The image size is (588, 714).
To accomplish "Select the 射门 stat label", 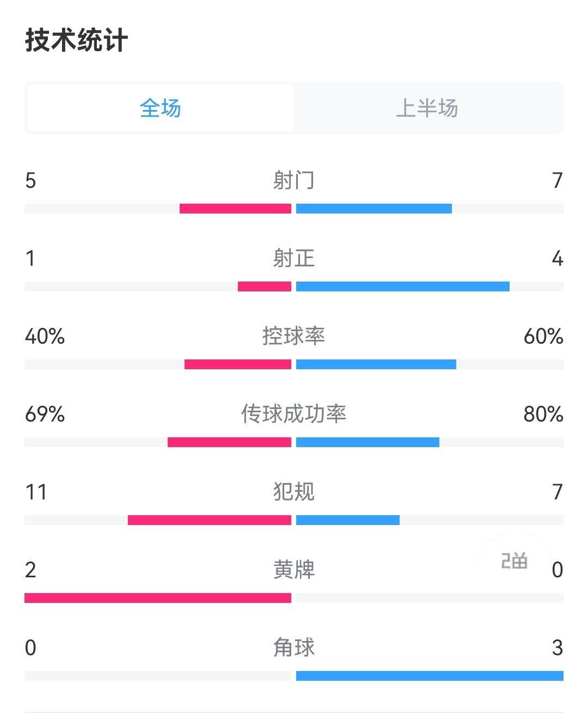I will click(294, 180).
